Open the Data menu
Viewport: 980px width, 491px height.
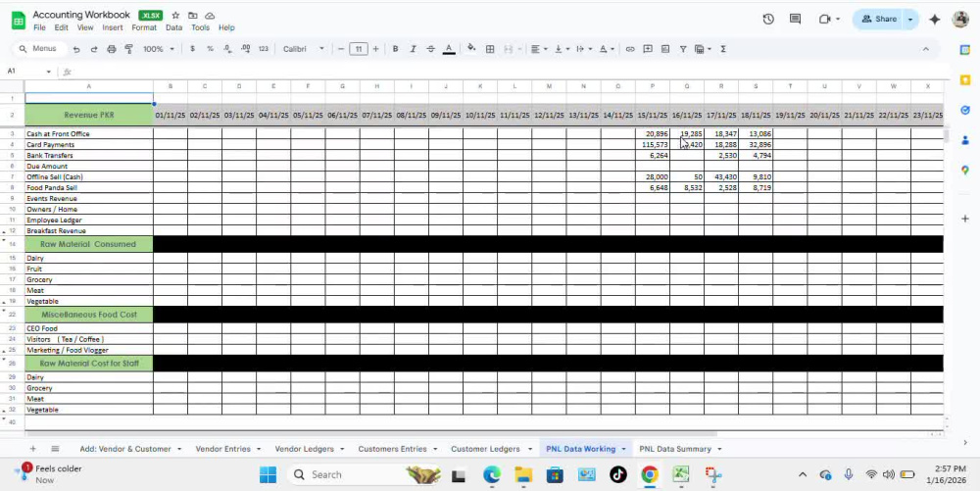pos(173,27)
